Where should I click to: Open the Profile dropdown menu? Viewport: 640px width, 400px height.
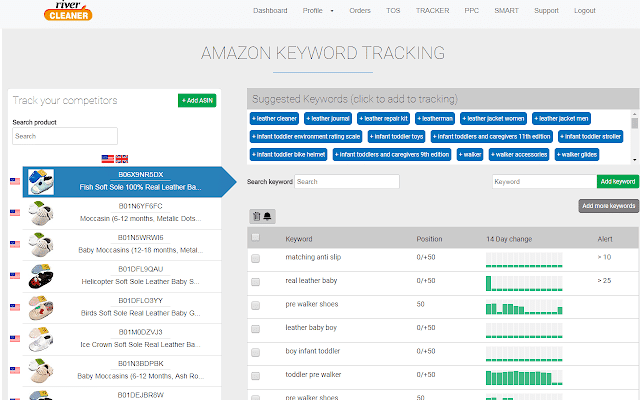[318, 11]
